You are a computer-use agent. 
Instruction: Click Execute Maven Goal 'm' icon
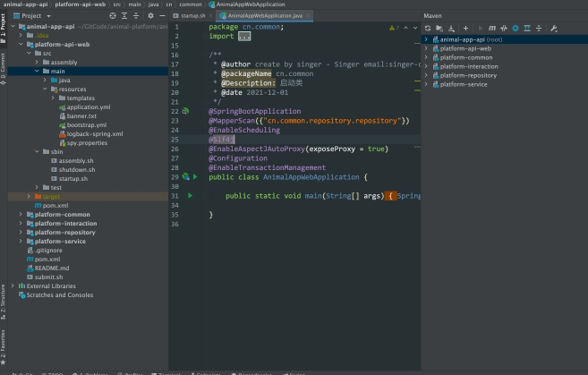tap(490, 28)
